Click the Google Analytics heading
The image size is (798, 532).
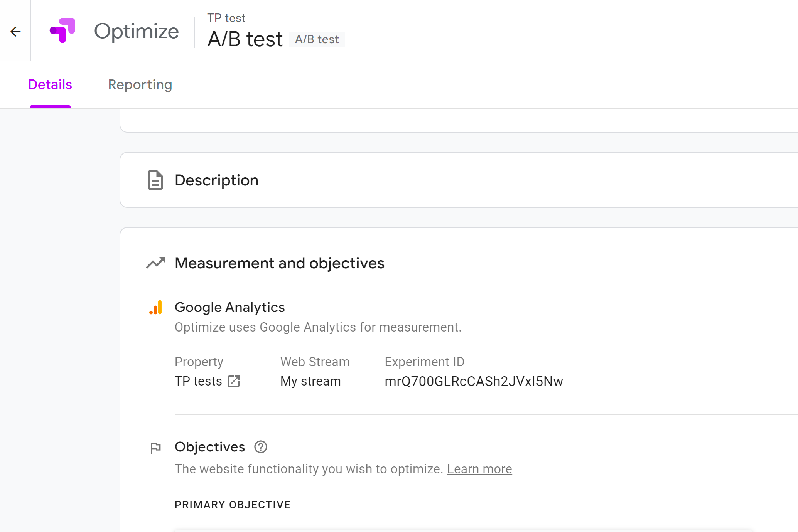230,307
